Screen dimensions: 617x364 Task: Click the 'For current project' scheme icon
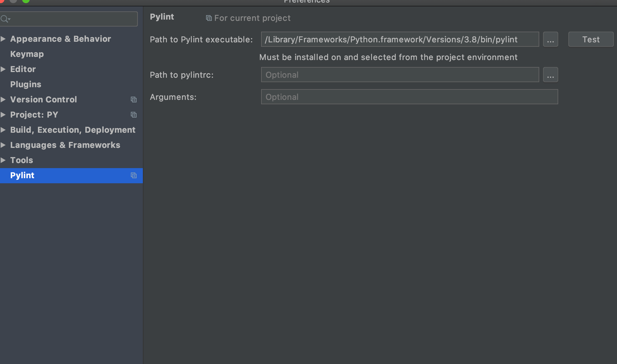[209, 18]
